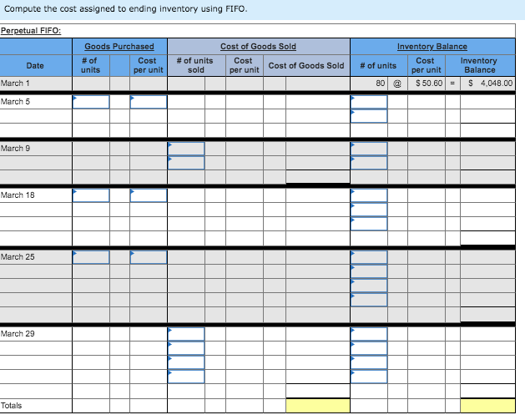The width and height of the screenshot is (525, 420).
Task: Select March 29 second units sold field
Action: pyautogui.click(x=186, y=348)
